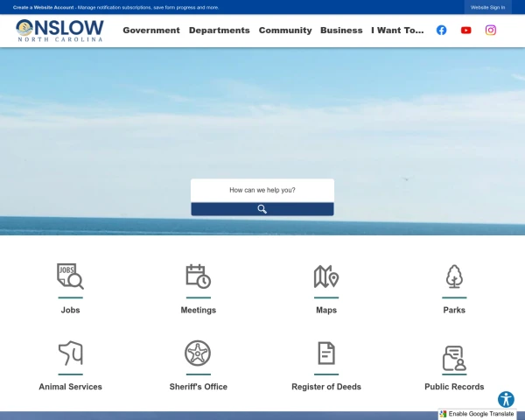Expand the Government menu
The height and width of the screenshot is (420, 525).
pyautogui.click(x=151, y=30)
